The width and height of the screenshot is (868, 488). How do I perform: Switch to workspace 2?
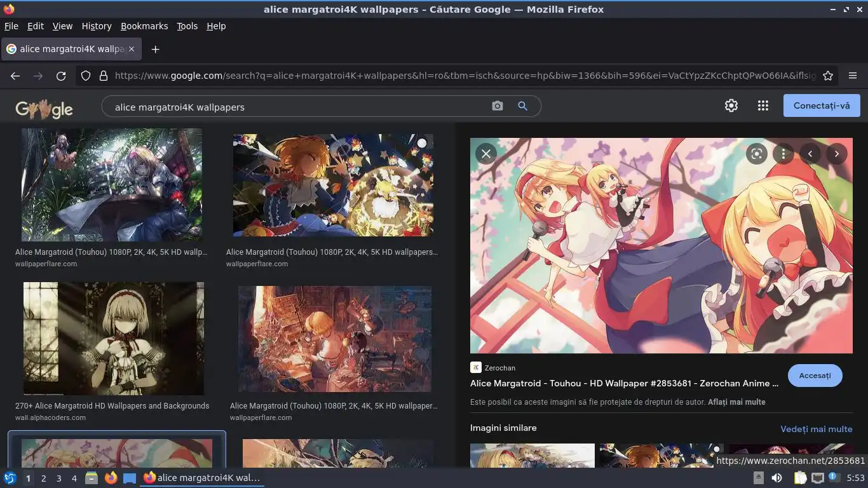(x=43, y=478)
